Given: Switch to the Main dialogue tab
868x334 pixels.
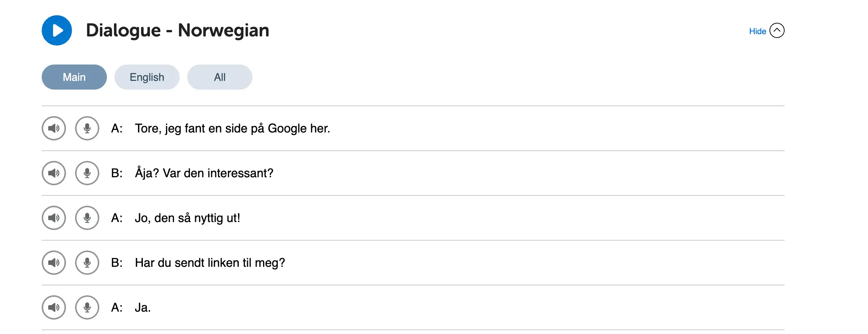Looking at the screenshot, I should pos(74,77).
